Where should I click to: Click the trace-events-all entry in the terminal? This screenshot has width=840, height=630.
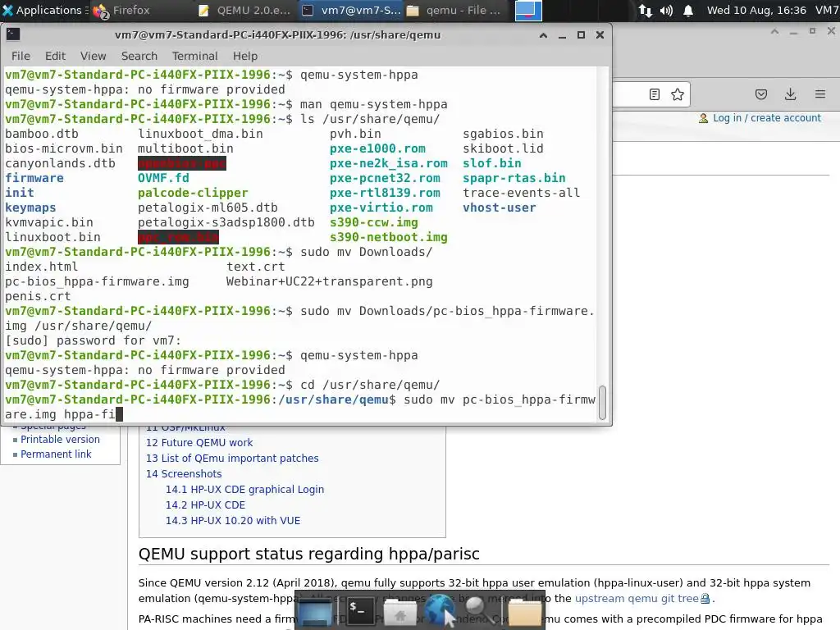pos(521,193)
